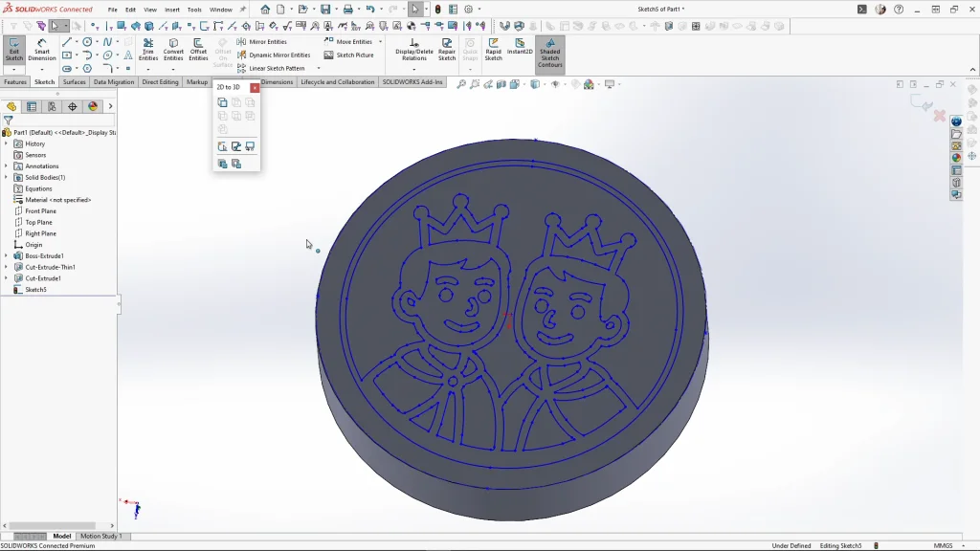The image size is (980, 551).
Task: Click the Exit Sketch button
Action: click(14, 50)
